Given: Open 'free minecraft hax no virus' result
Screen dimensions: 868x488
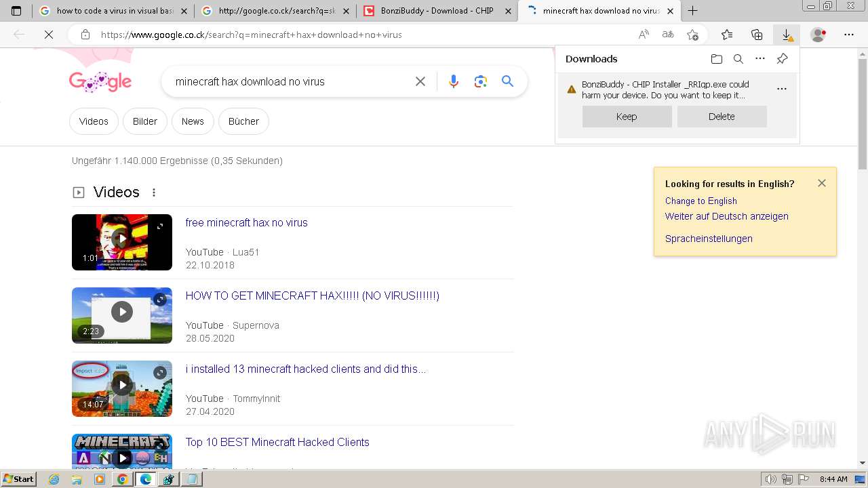Looking at the screenshot, I should click(246, 222).
